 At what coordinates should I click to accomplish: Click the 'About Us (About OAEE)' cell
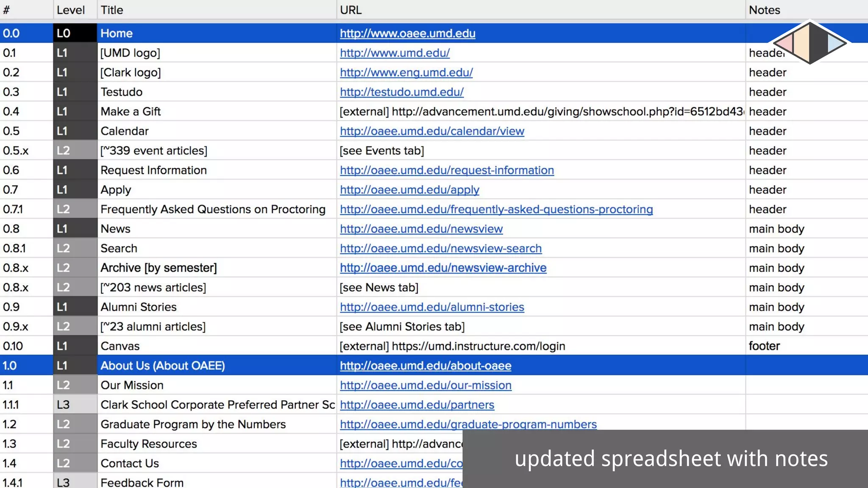coord(217,366)
